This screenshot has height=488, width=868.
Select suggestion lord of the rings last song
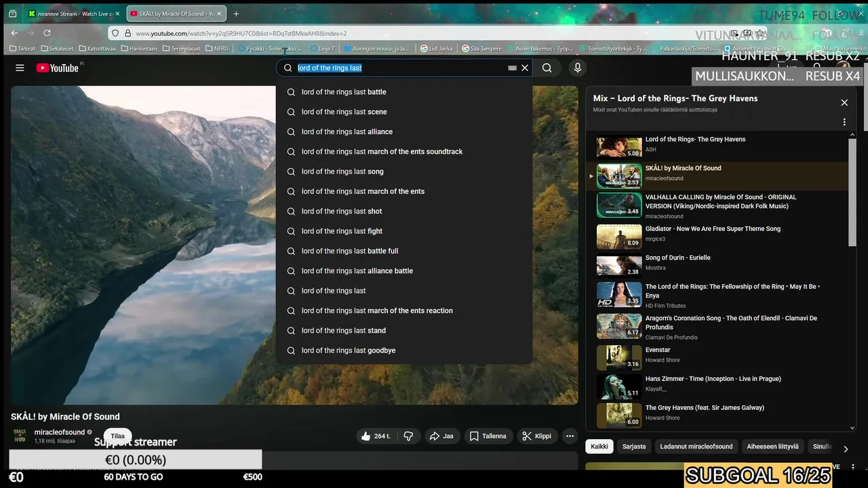click(x=403, y=171)
